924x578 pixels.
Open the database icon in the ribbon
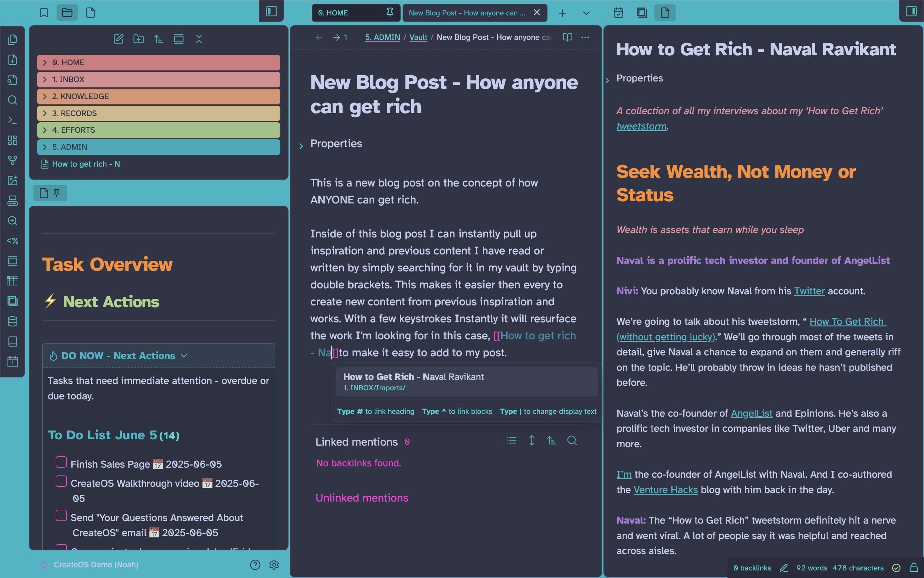pyautogui.click(x=13, y=321)
